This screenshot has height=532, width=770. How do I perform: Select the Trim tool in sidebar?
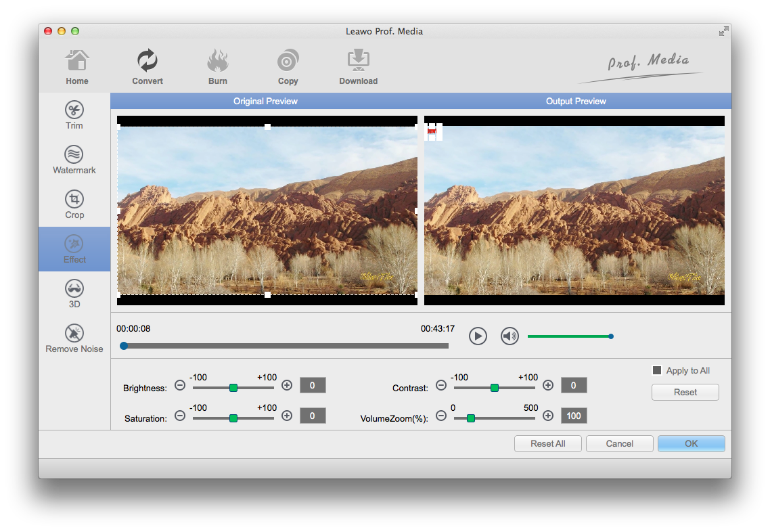click(74, 115)
